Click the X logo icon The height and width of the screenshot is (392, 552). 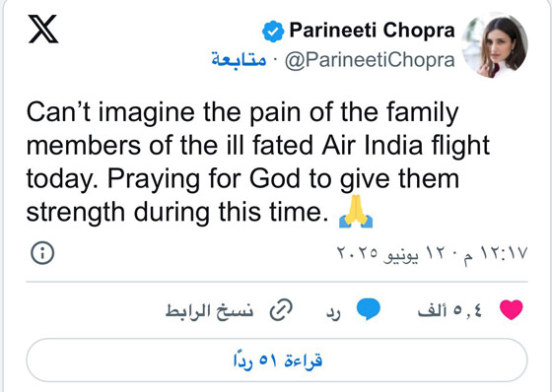pyautogui.click(x=43, y=29)
